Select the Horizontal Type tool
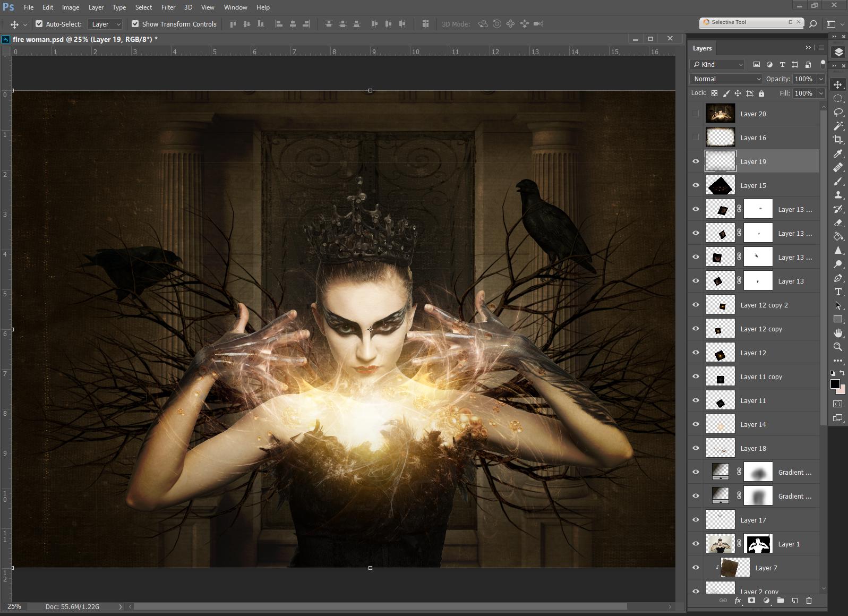This screenshot has height=616, width=848. (x=838, y=292)
